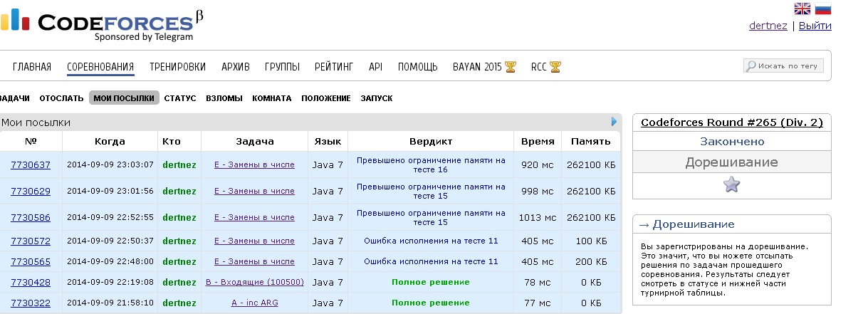Image resolution: width=868 pixels, height=314 pixels.
Task: Click the Закончено status text
Action: (x=731, y=141)
